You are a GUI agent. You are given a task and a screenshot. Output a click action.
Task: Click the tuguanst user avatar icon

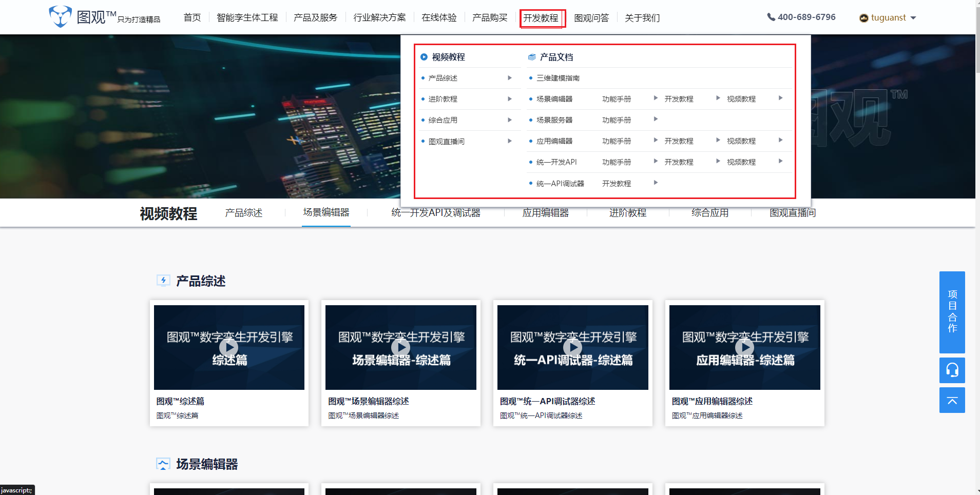864,18
